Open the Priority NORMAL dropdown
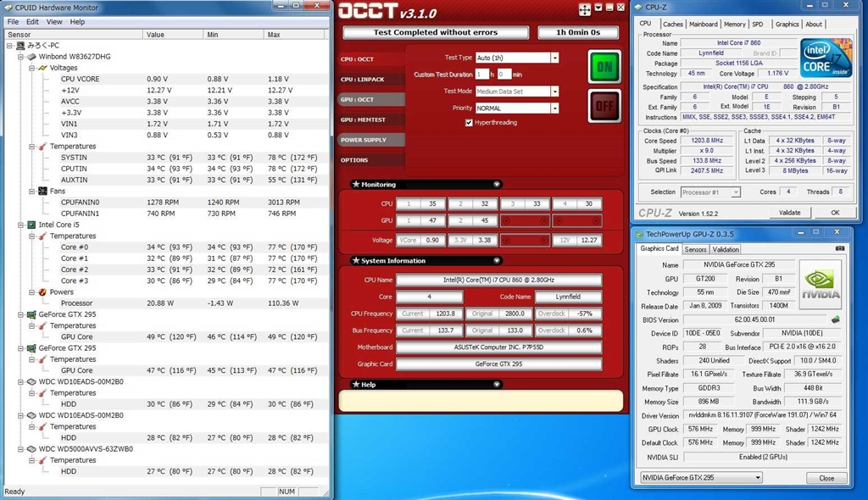 [554, 108]
